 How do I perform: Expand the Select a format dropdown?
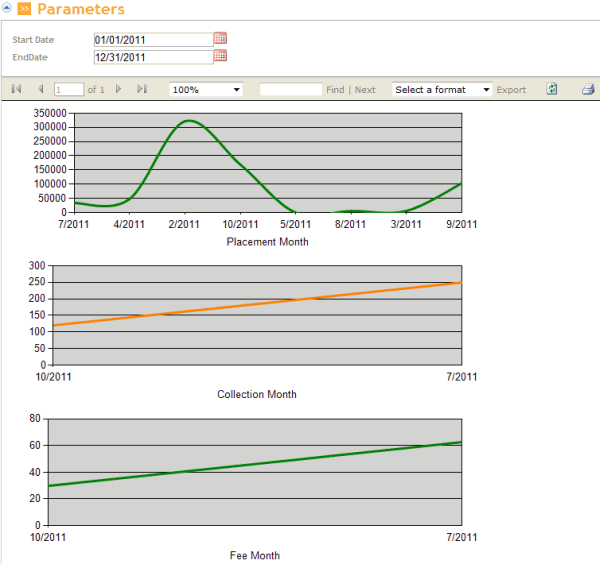[x=442, y=89]
